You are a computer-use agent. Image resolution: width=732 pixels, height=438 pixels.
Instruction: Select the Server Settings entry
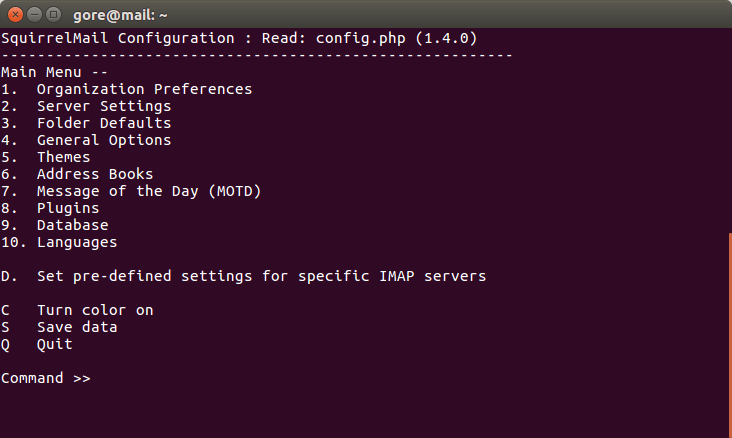point(103,106)
